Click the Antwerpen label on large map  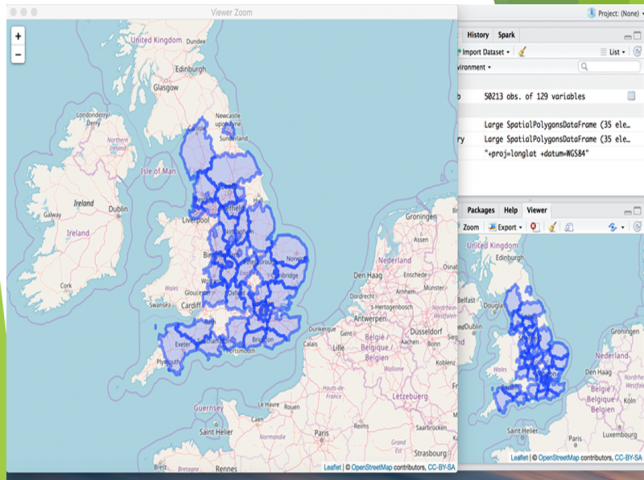(x=370, y=318)
